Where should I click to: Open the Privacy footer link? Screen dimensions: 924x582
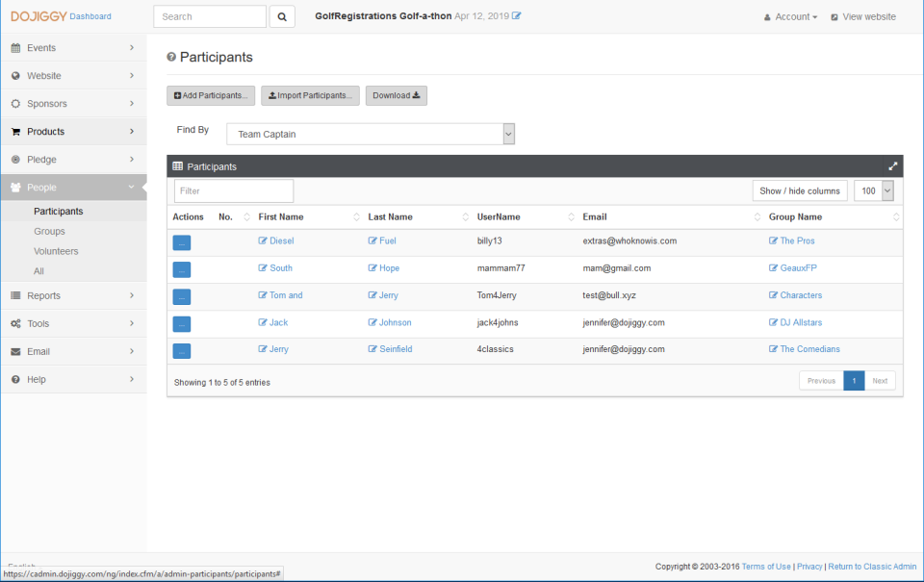click(809, 566)
